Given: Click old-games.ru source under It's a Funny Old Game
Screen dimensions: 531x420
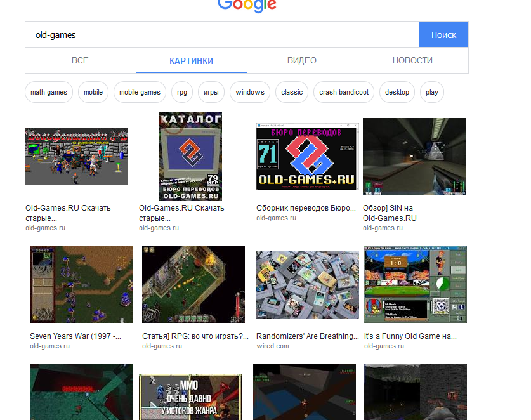Looking at the screenshot, I should click(x=384, y=346).
